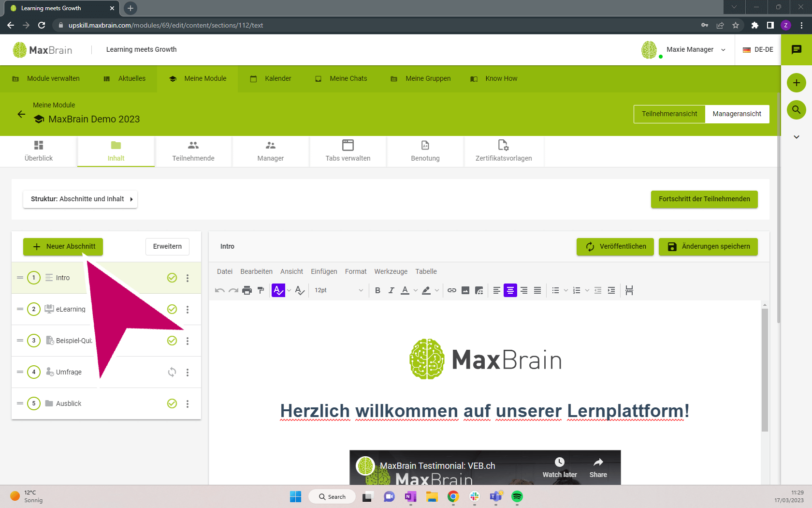The width and height of the screenshot is (812, 508).
Task: Expand the sidebar chevron below search
Action: [x=797, y=137]
